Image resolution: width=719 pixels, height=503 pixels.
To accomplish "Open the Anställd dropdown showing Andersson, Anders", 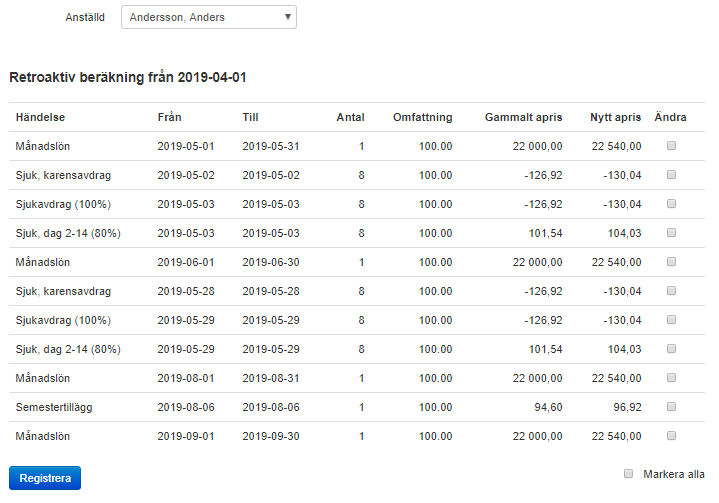I will (x=209, y=17).
